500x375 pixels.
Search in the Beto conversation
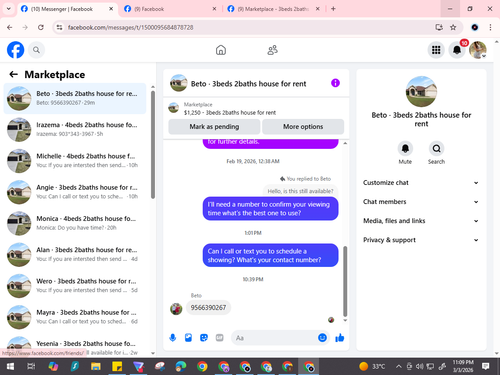pyautogui.click(x=436, y=149)
